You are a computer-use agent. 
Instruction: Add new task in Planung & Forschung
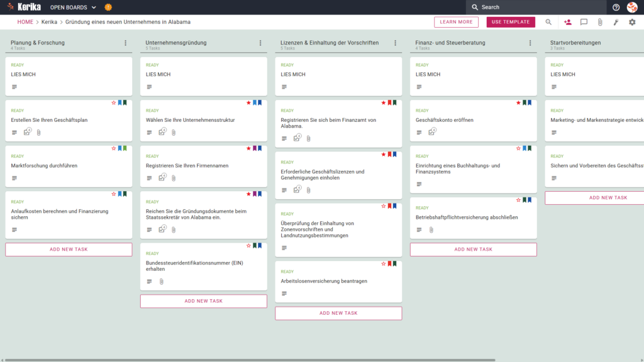point(69,250)
